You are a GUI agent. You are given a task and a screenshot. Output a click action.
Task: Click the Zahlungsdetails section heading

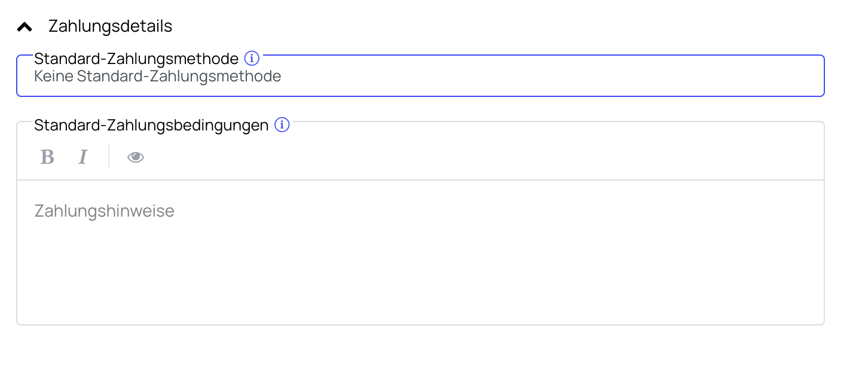110,26
